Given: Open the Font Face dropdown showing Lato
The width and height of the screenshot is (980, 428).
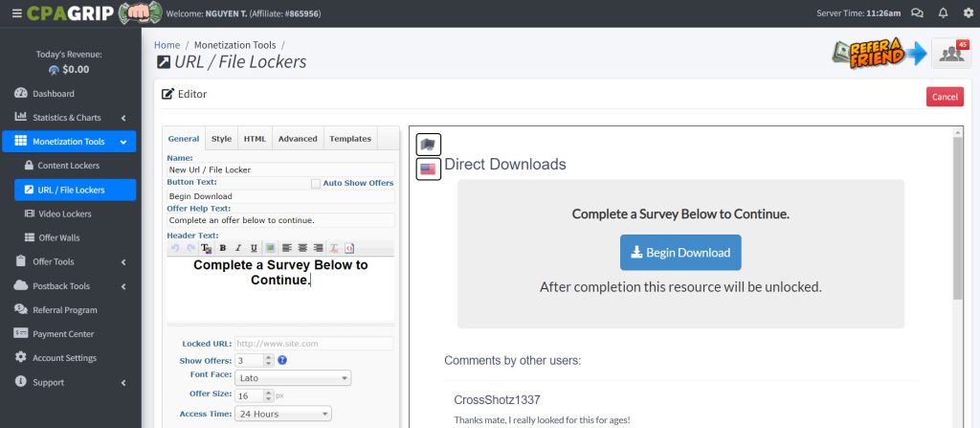Looking at the screenshot, I should click(x=293, y=378).
